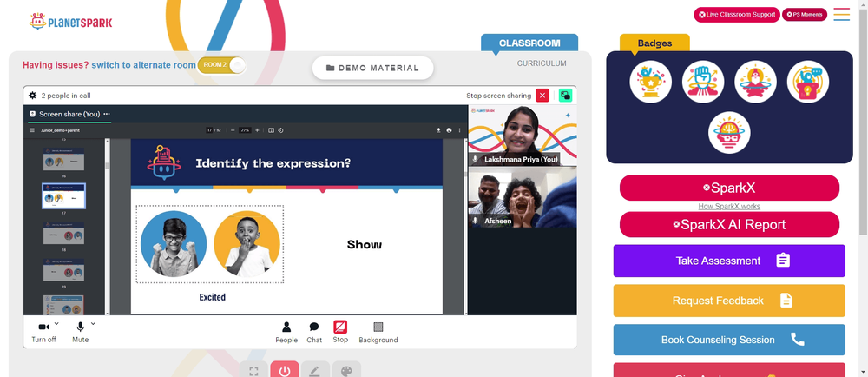Viewport: 868px width, 377px height.
Task: Click the red power button
Action: click(x=285, y=370)
